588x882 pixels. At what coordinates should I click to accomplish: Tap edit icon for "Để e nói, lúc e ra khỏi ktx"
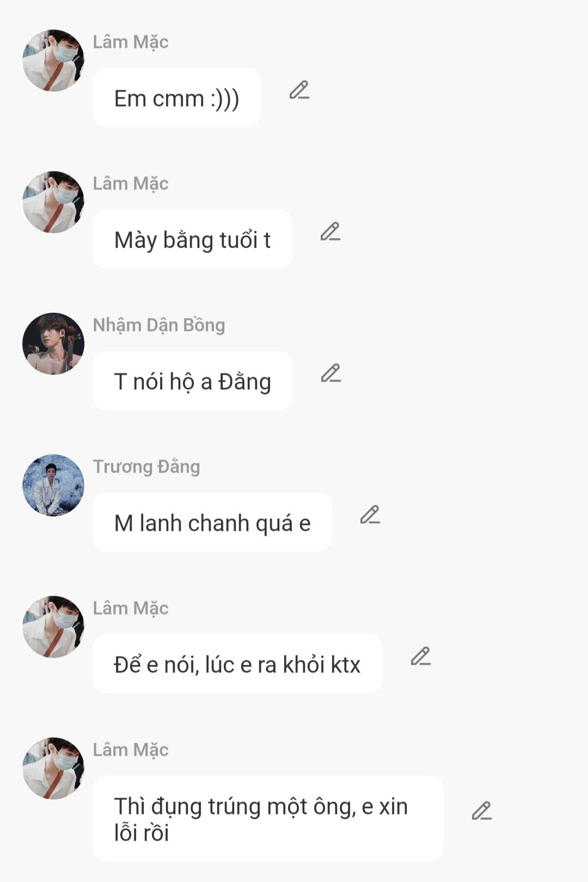(421, 656)
